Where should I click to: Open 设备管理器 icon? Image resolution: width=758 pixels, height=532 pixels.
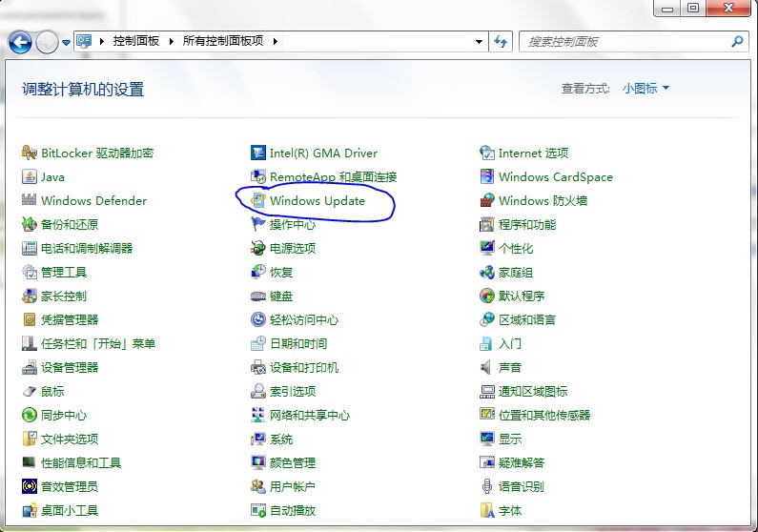[x=29, y=367]
